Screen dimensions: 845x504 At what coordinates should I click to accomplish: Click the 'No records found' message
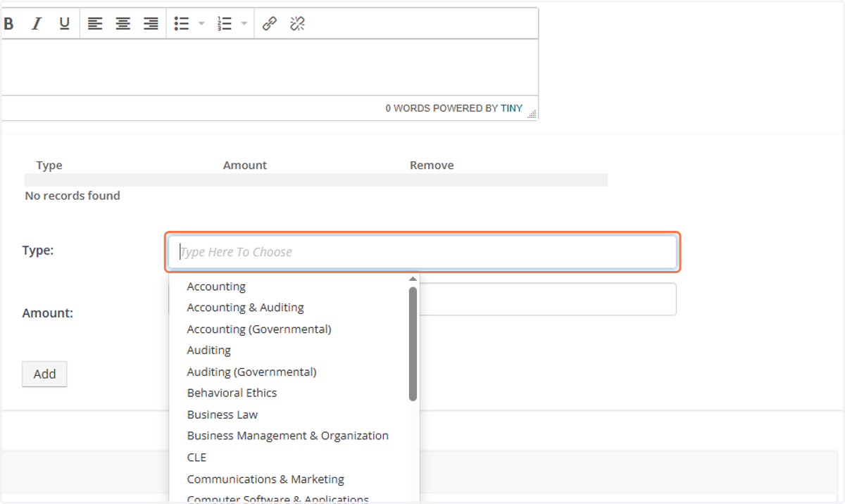73,196
